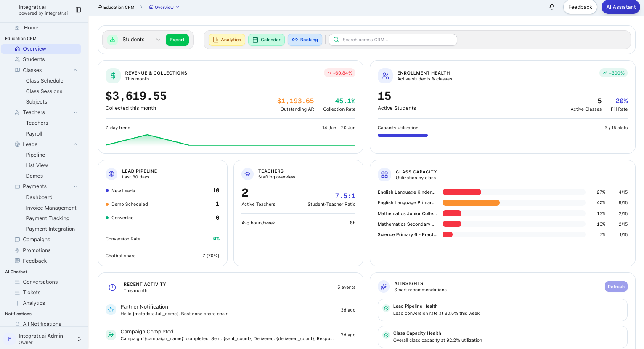
Task: Open Subjects under Classes
Action: (37, 102)
